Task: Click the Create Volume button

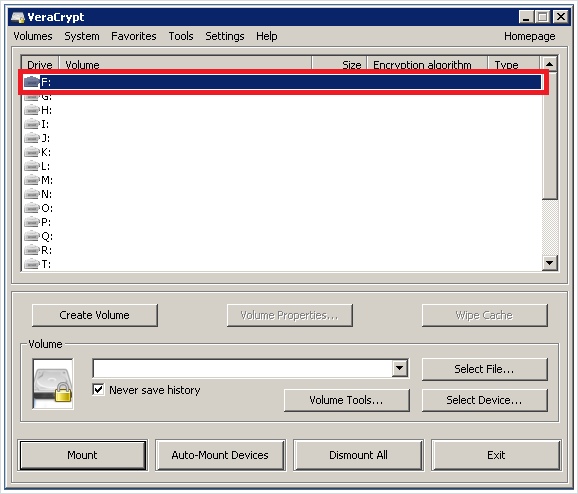Action: pos(95,315)
